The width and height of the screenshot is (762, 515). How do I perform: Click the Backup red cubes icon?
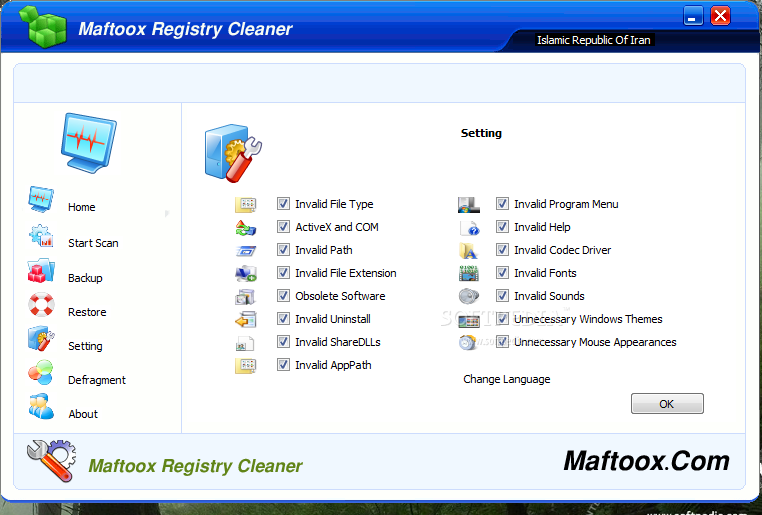click(x=41, y=271)
